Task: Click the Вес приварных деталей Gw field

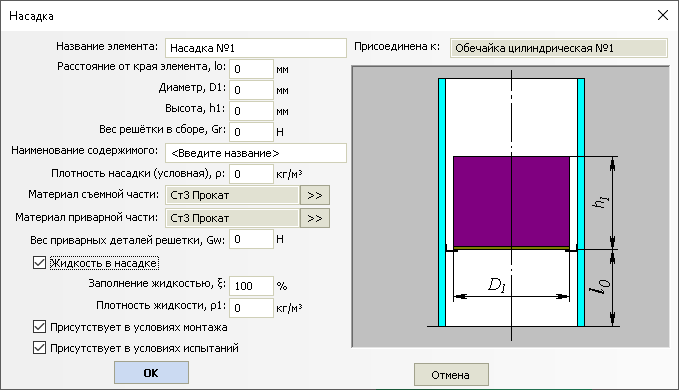Action: point(251,239)
